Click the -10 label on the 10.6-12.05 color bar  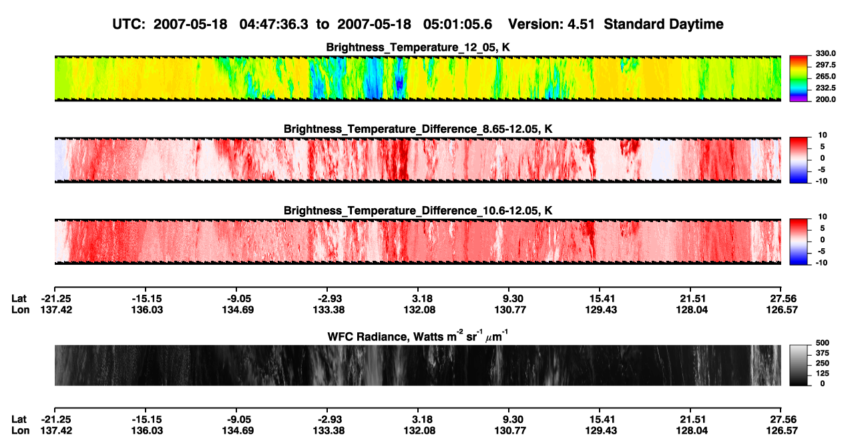click(x=821, y=262)
